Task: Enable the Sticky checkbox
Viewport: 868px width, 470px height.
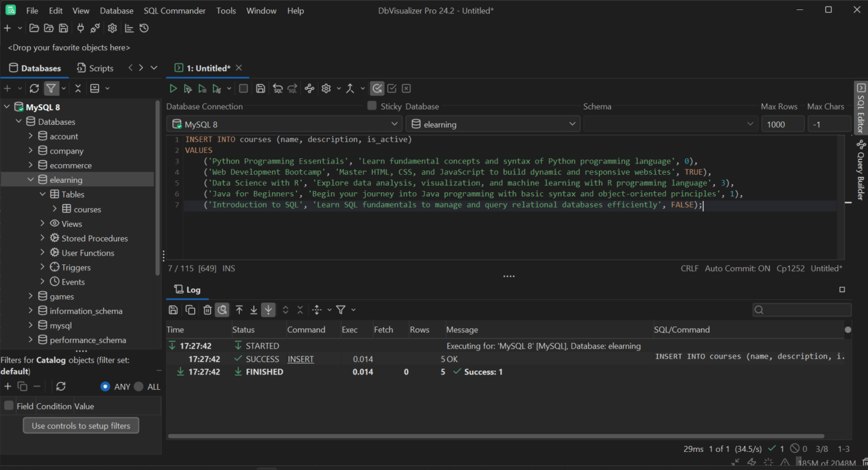Action: (x=372, y=106)
